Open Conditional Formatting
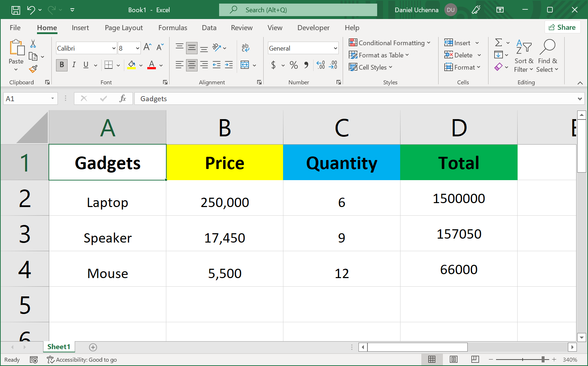 (390, 42)
